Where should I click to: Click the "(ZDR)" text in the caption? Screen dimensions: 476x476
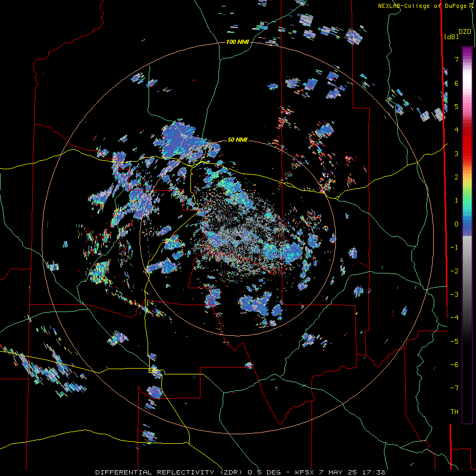tap(231, 472)
